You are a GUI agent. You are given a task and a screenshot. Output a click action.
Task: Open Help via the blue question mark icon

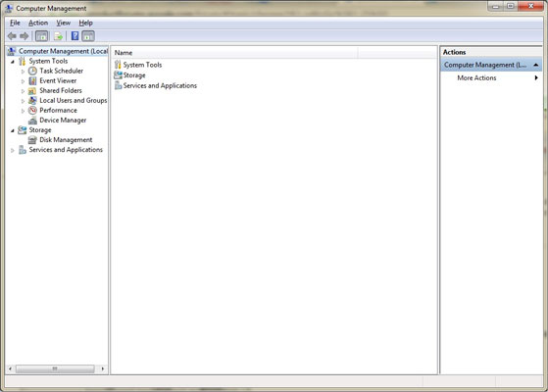[x=75, y=36]
